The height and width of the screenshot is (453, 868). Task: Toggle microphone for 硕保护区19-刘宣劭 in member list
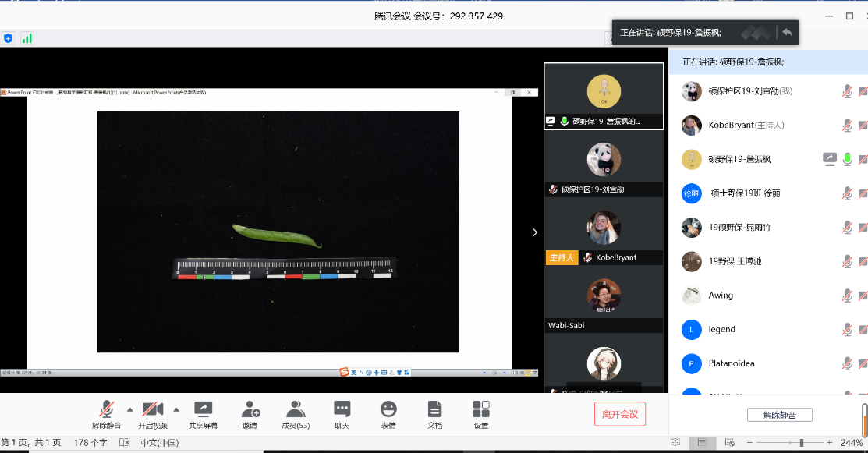[847, 91]
